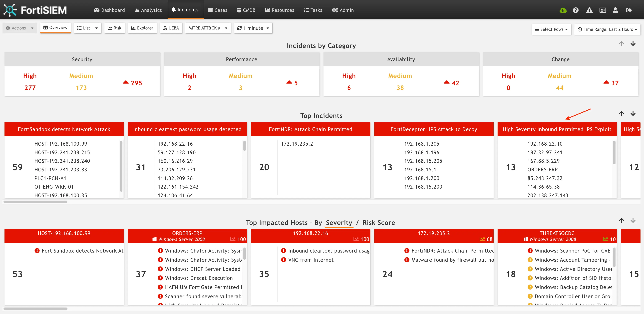Viewport: 644px width, 314px height.
Task: Open FortiSandbox detects Network Attack card header
Action: (x=64, y=129)
